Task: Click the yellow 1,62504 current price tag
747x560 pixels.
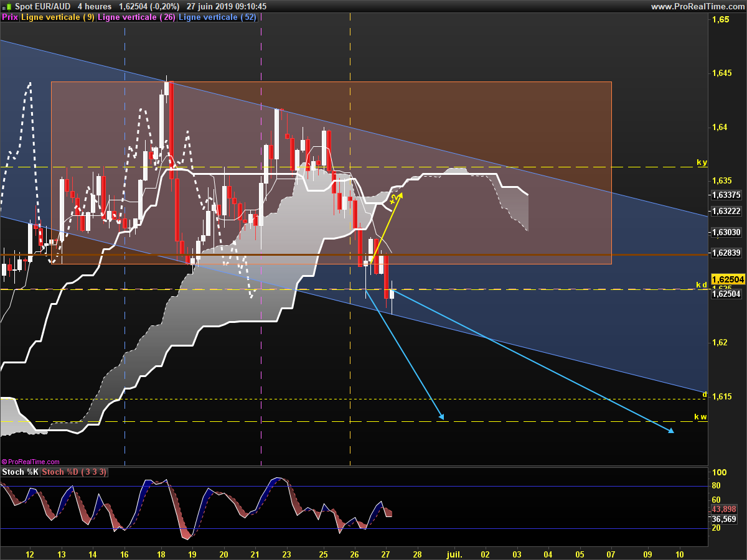Action: (x=728, y=280)
